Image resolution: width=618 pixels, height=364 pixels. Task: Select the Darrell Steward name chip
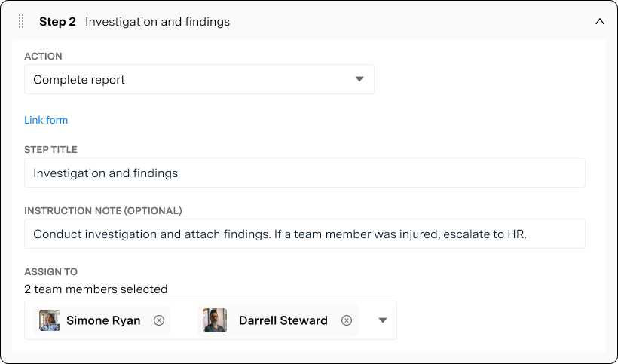[283, 320]
